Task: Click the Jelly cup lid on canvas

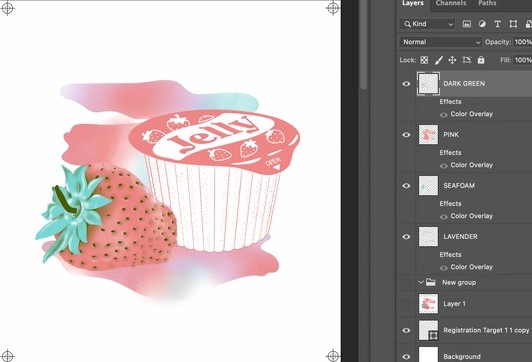Action: [x=214, y=141]
